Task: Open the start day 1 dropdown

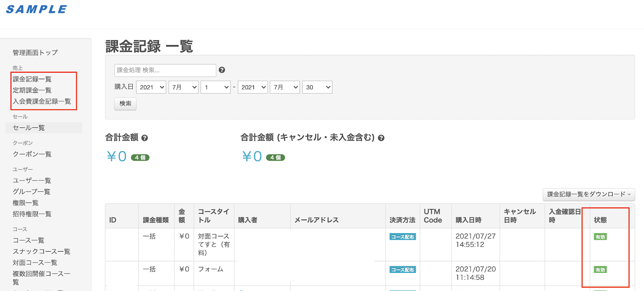Action: point(216,87)
